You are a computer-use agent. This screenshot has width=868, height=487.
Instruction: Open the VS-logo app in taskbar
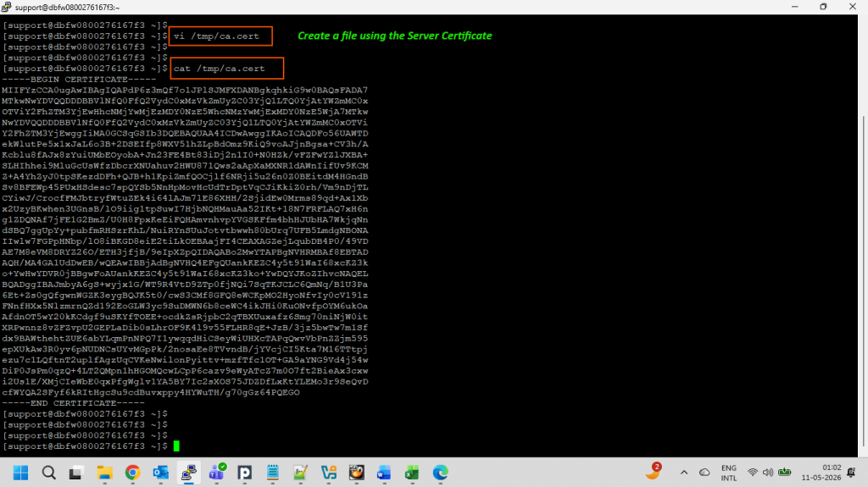click(329, 473)
